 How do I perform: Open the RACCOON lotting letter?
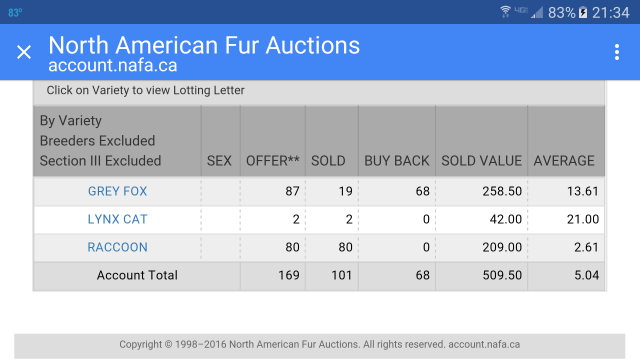pos(118,247)
